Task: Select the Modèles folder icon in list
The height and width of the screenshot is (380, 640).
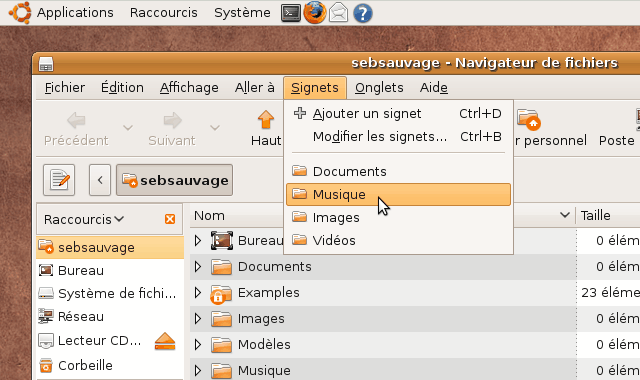Action: point(222,345)
